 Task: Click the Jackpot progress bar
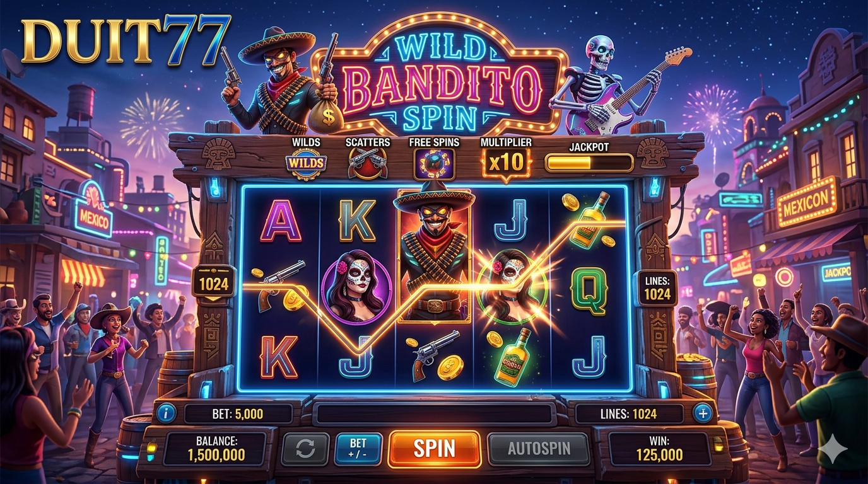click(589, 163)
